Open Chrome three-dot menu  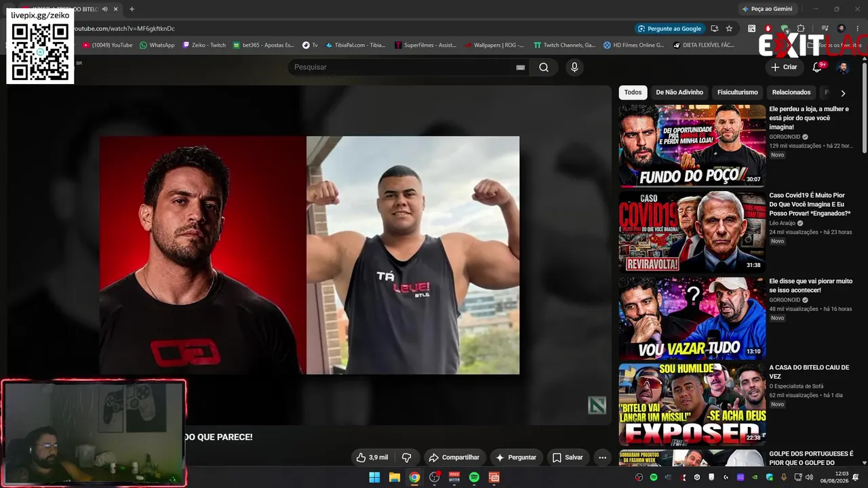(856, 28)
